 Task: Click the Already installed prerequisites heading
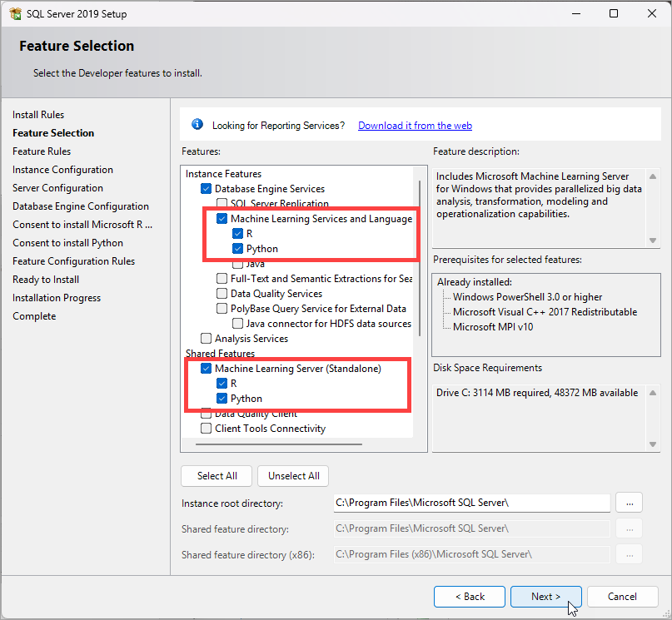coord(475,282)
